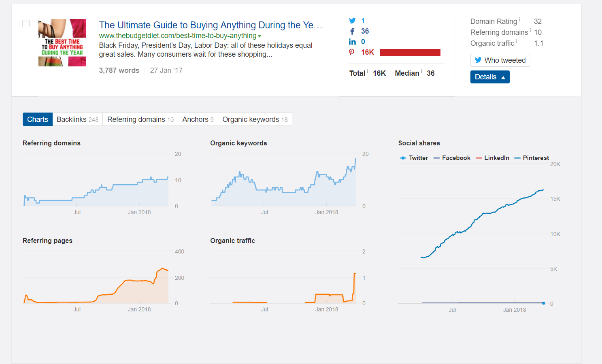Toggle Facebook series in Social shares legend
The width and height of the screenshot is (602, 364).
tap(452, 158)
